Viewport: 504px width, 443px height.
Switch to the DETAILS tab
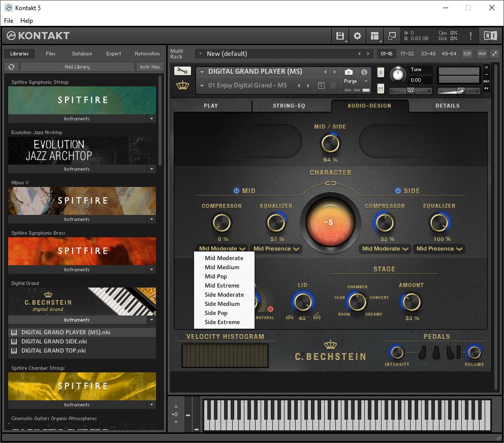[x=448, y=106]
